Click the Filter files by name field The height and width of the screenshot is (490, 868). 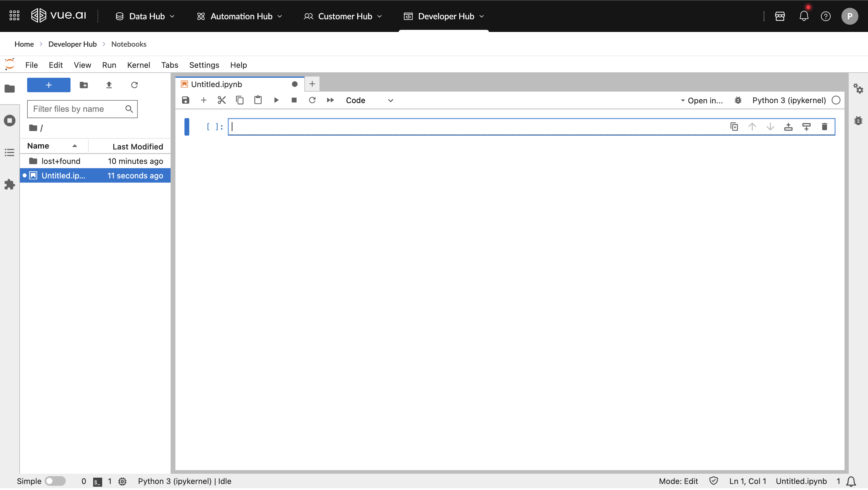click(x=77, y=109)
